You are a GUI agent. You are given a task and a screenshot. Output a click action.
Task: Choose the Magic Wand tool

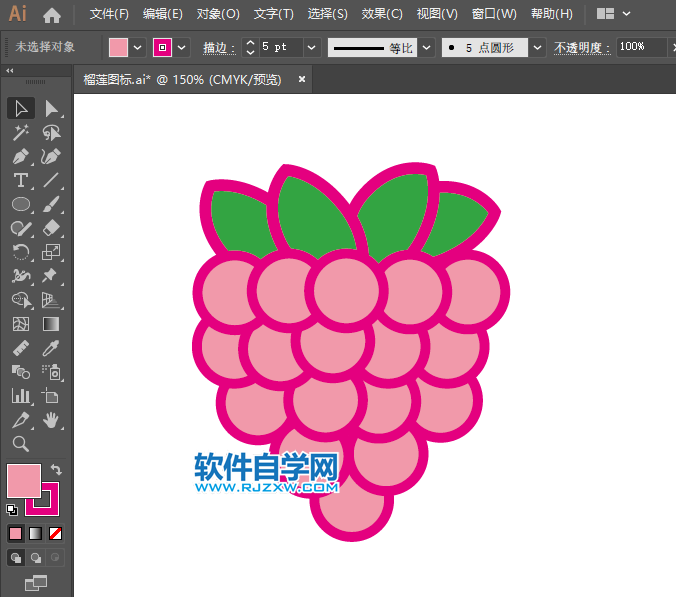[x=21, y=132]
